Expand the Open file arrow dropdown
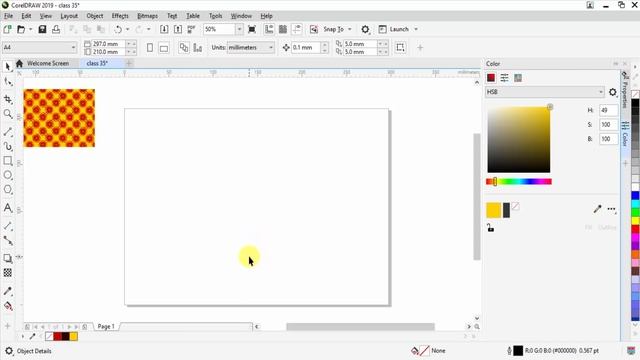Image resolution: width=640 pixels, height=360 pixels. 30,29
